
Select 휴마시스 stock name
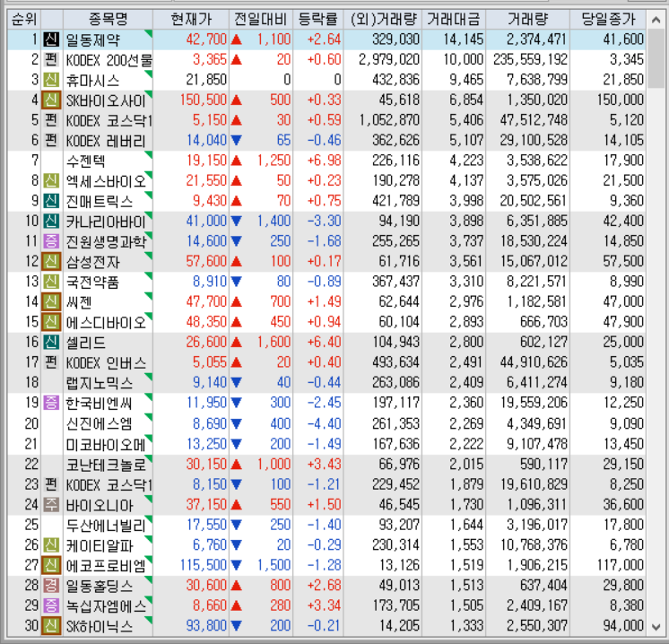pyautogui.click(x=92, y=80)
